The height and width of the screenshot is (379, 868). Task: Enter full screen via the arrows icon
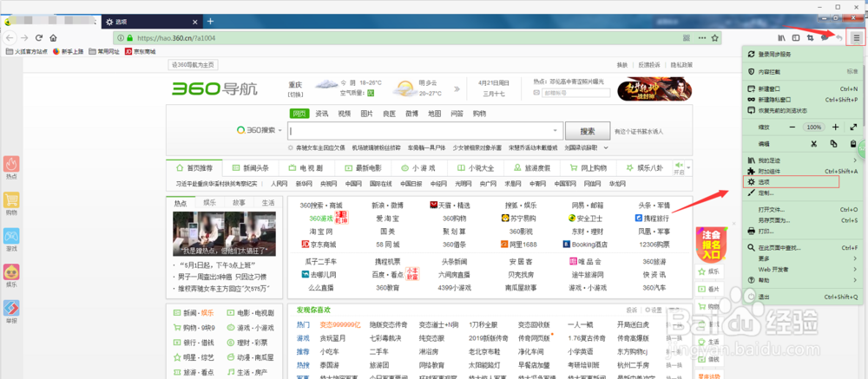853,127
